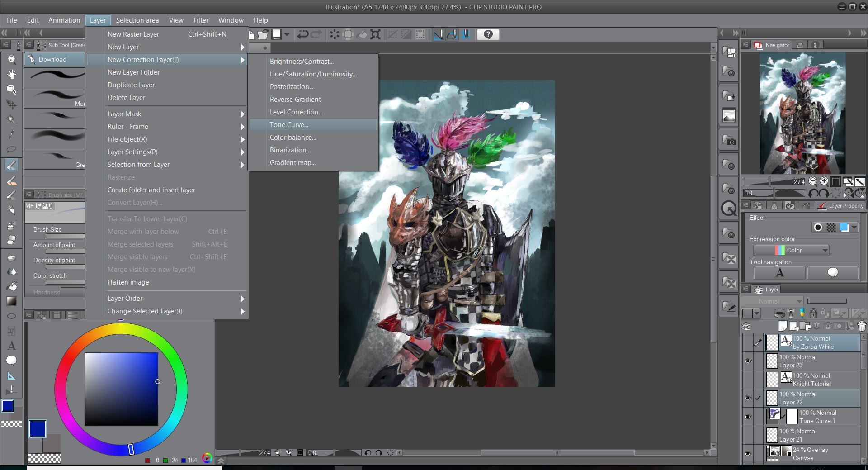Image resolution: width=868 pixels, height=470 pixels.
Task: Choose Gradient map... correction layer
Action: coord(313,163)
